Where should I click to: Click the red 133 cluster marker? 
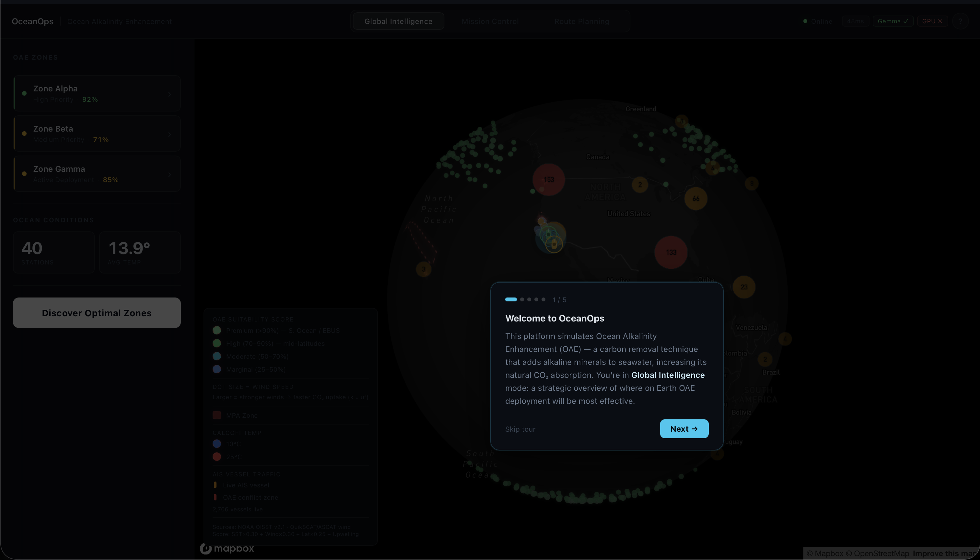(x=671, y=252)
